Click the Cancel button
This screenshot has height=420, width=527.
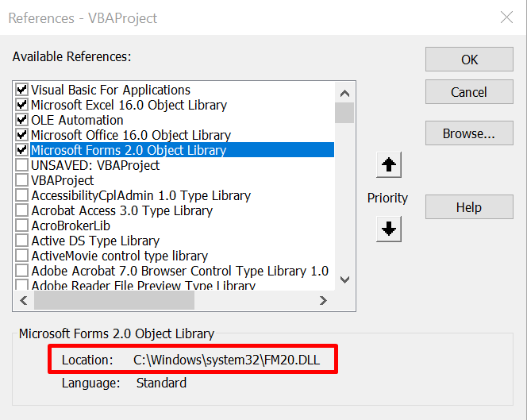pyautogui.click(x=469, y=92)
